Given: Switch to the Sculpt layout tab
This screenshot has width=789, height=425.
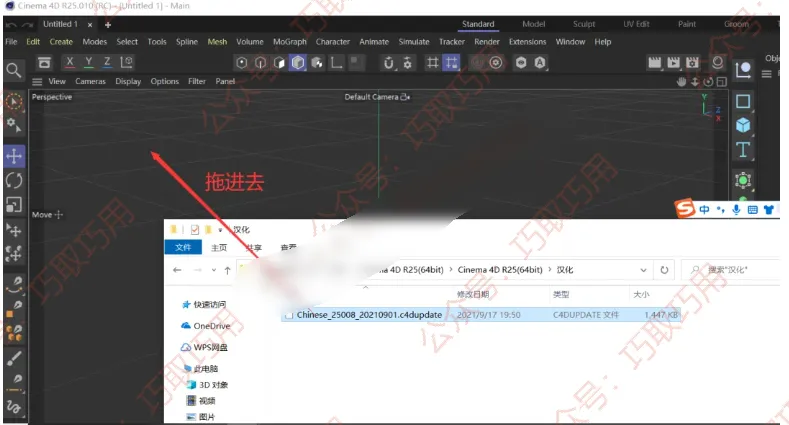Looking at the screenshot, I should click(x=584, y=24).
